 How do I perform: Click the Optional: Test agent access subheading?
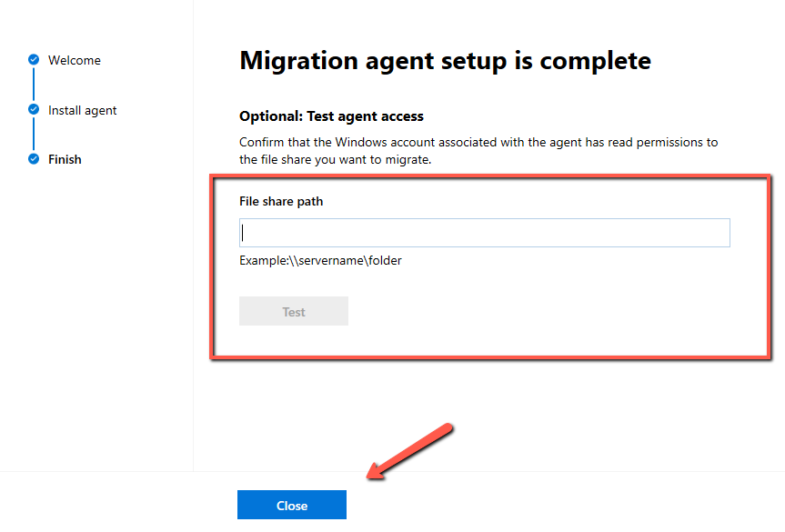(331, 116)
